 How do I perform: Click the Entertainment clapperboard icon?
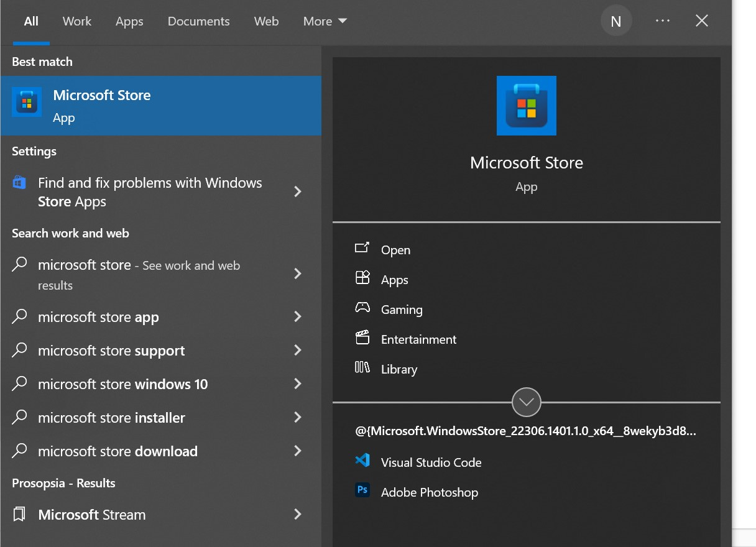[x=362, y=338]
